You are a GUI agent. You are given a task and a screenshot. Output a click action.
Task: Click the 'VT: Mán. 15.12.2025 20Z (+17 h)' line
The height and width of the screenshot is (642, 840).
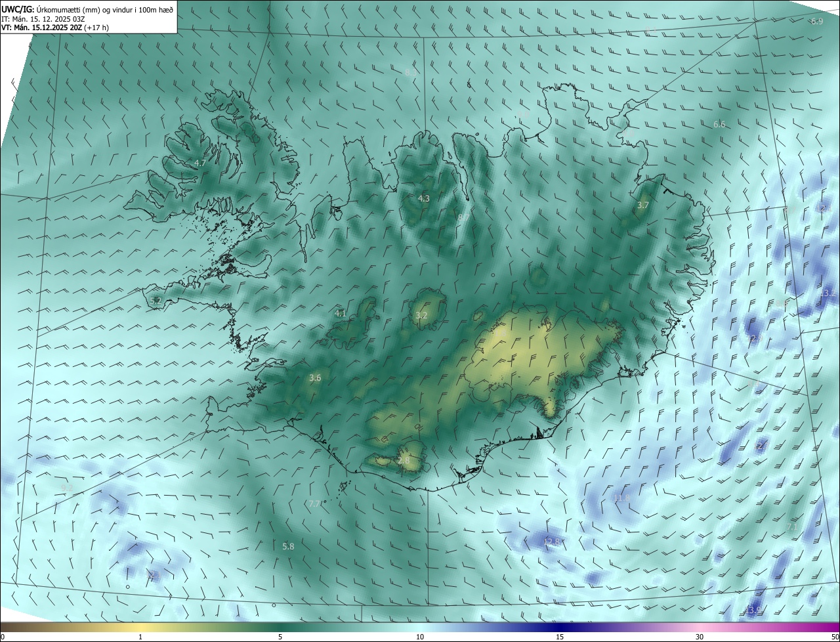point(55,28)
